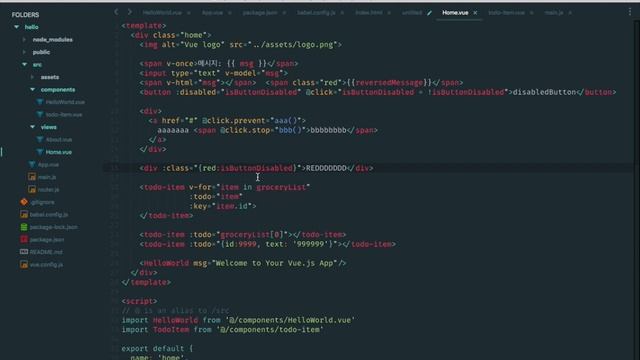Collapse the src folder
640x360 pixels.
pyautogui.click(x=24, y=64)
